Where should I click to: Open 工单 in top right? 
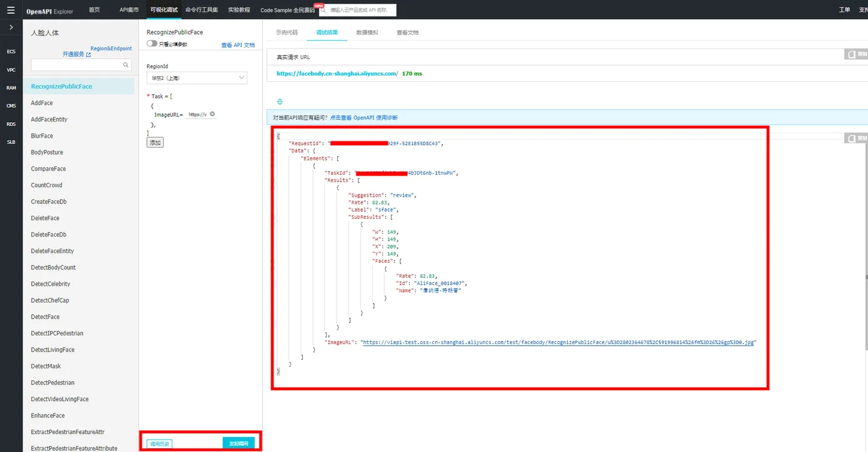click(844, 10)
